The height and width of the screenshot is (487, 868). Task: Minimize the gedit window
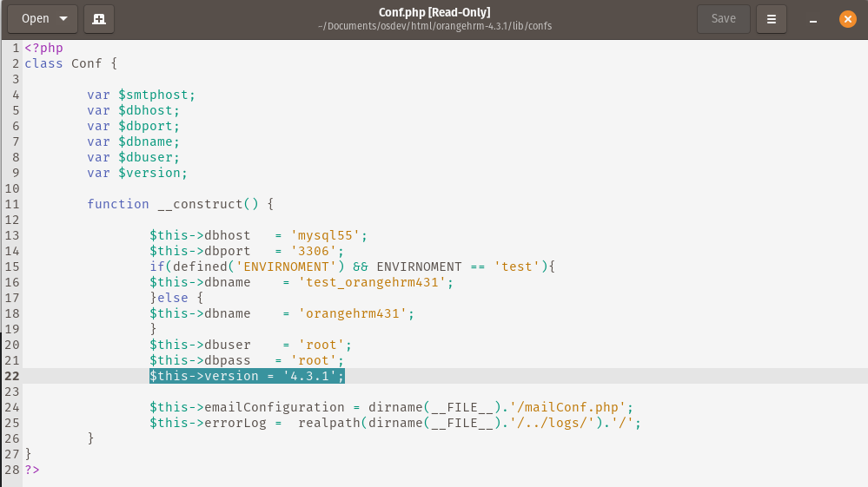point(813,19)
